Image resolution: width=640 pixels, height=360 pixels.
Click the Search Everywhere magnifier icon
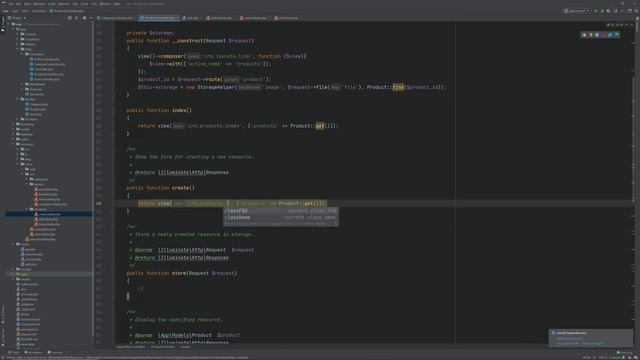(636, 11)
